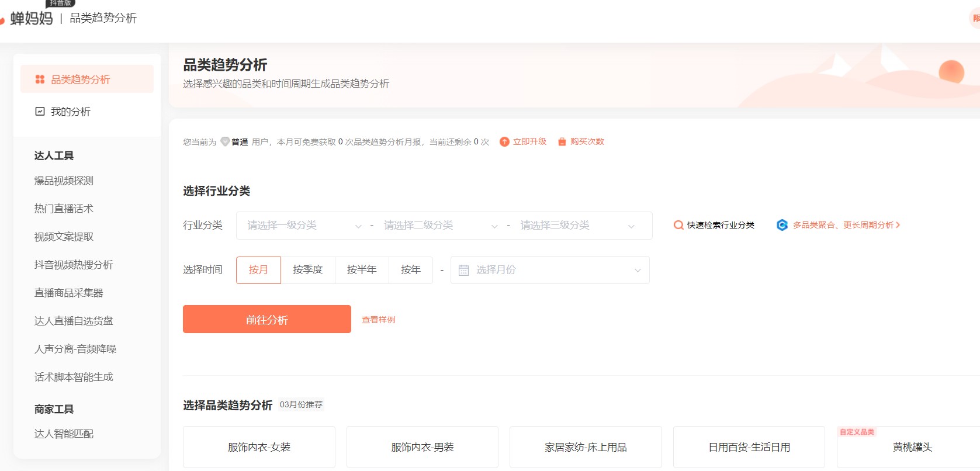Image resolution: width=980 pixels, height=471 pixels.
Task: Expand the 请选择一级分类 dropdown
Action: [x=304, y=226]
